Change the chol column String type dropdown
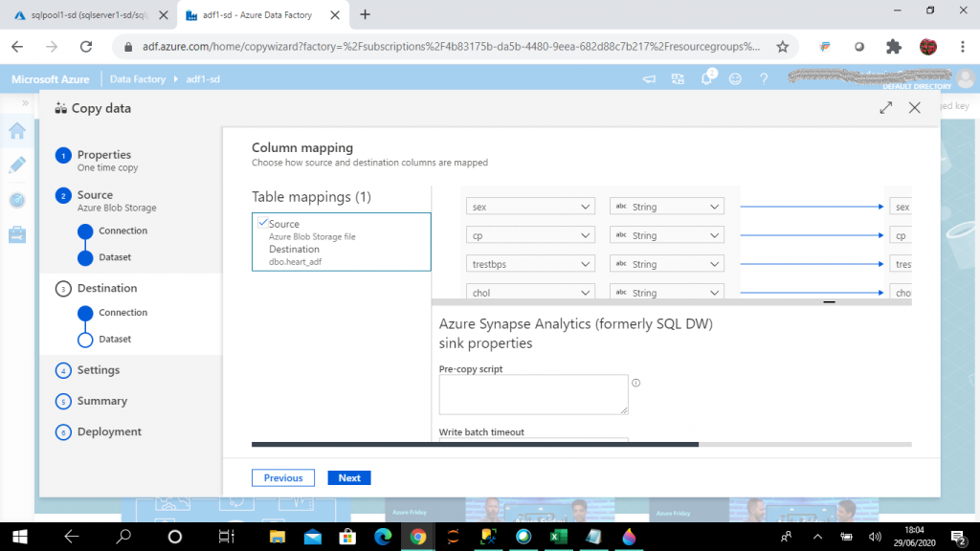980x551 pixels. (x=667, y=292)
